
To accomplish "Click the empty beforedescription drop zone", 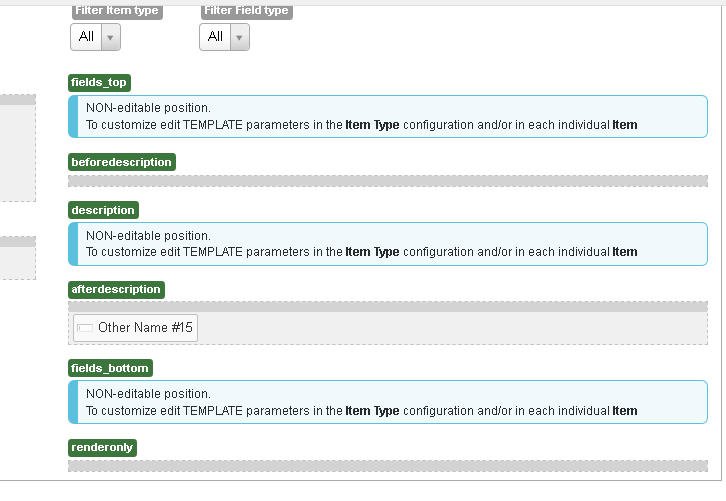I will (x=388, y=181).
